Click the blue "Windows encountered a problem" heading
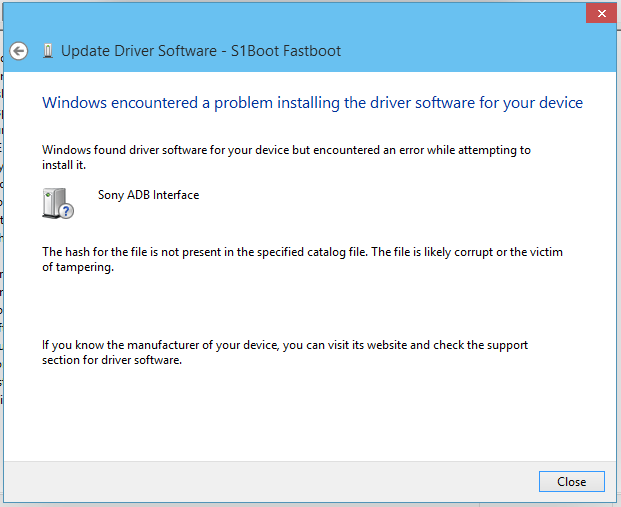 pos(312,103)
